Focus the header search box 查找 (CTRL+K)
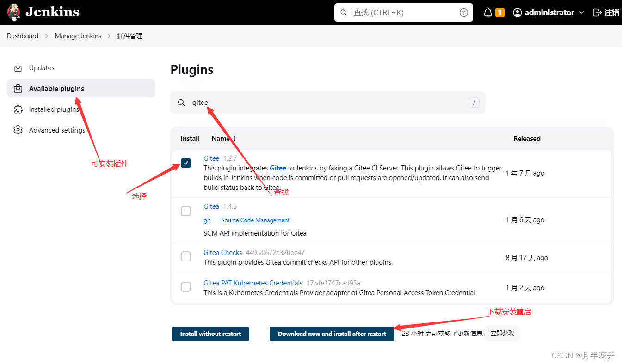 [403, 12]
